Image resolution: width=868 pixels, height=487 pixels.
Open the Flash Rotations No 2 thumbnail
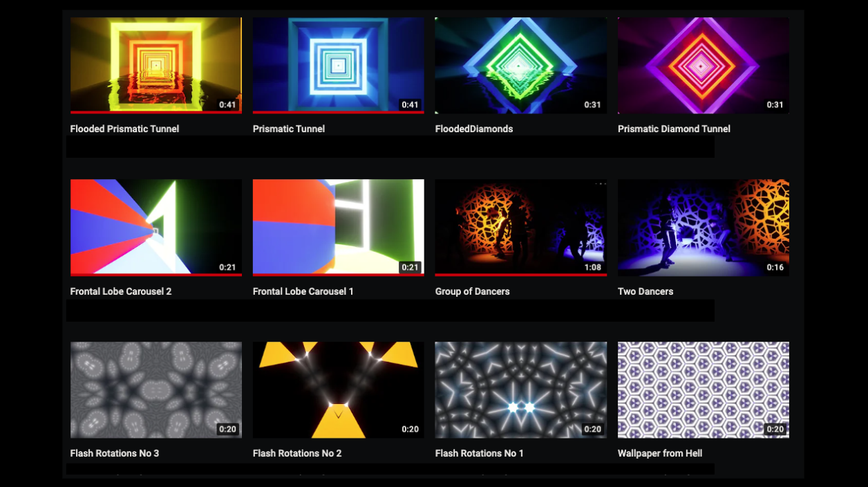click(338, 389)
